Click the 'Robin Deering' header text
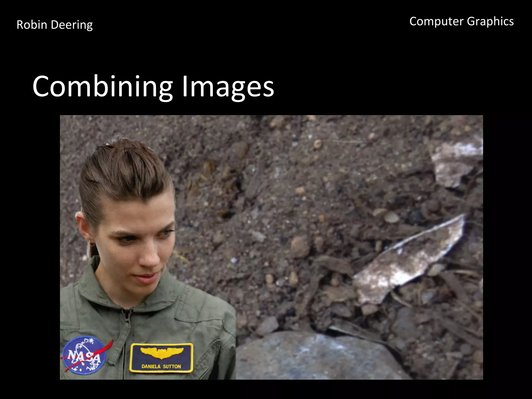532x399 pixels. tap(55, 25)
